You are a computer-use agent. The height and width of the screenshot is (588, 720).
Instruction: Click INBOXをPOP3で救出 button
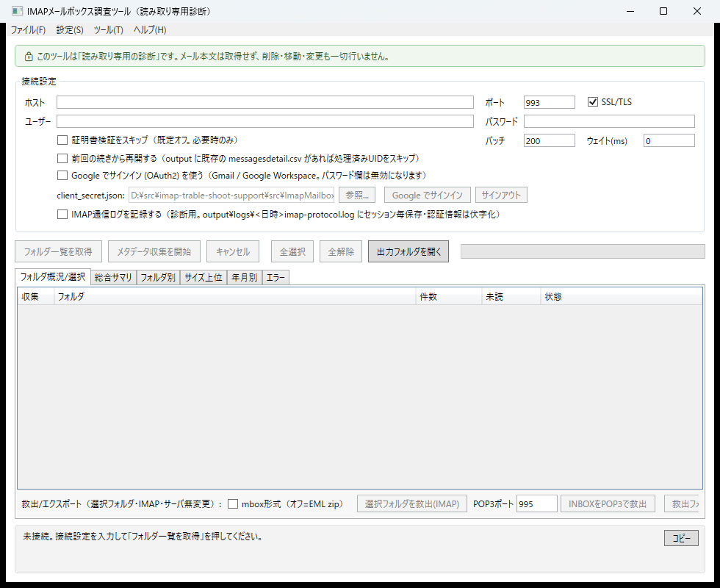(x=608, y=504)
